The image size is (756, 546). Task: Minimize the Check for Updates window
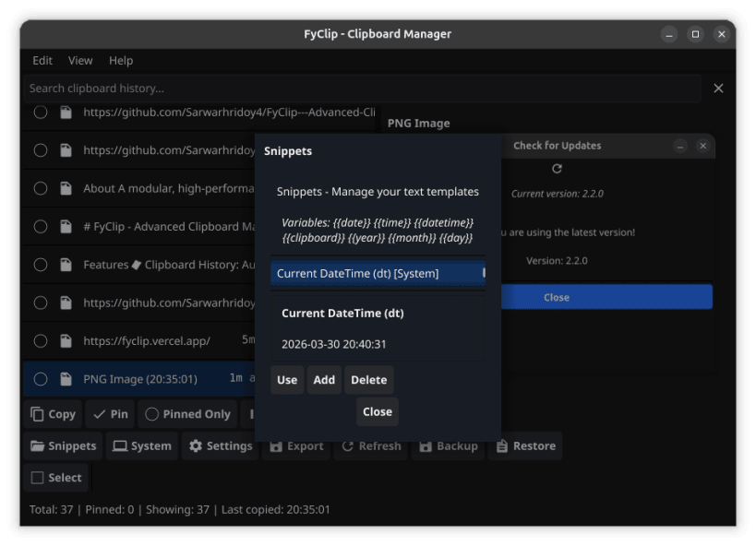pos(680,146)
